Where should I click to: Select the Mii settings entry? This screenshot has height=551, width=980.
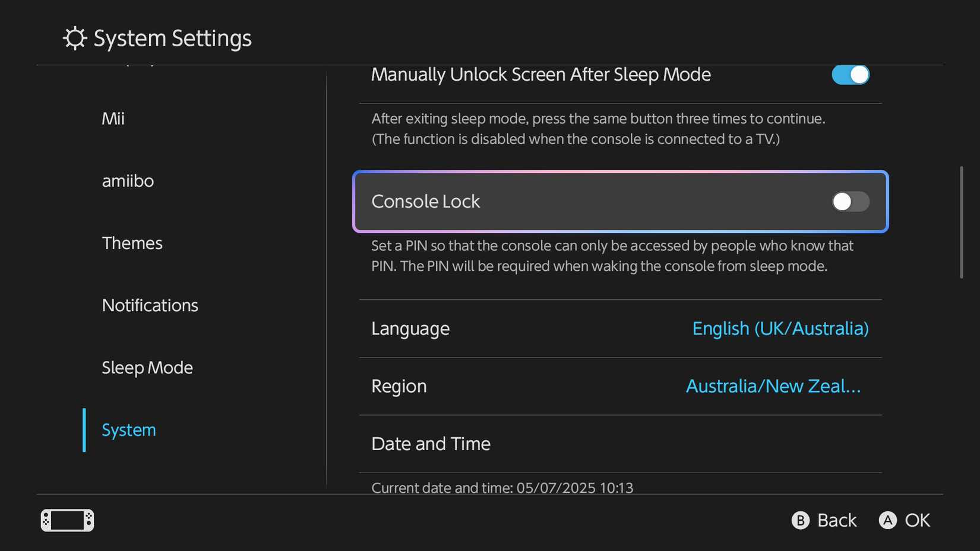(x=112, y=118)
